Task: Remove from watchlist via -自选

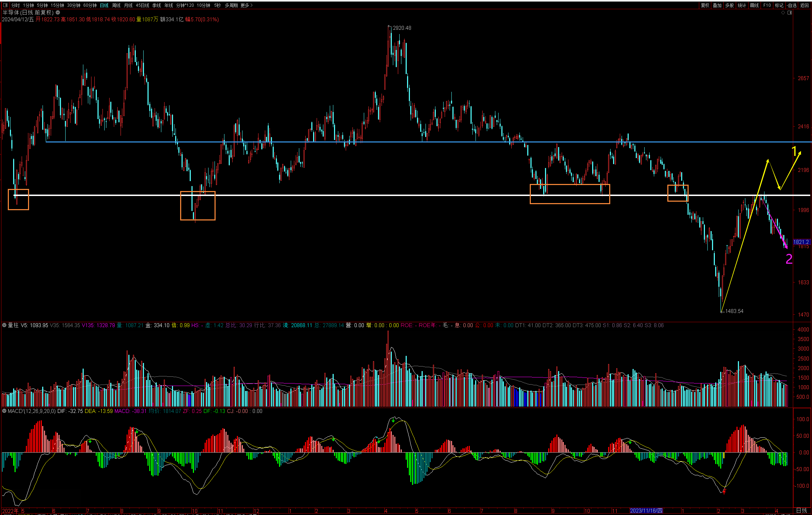Action: (792, 5)
